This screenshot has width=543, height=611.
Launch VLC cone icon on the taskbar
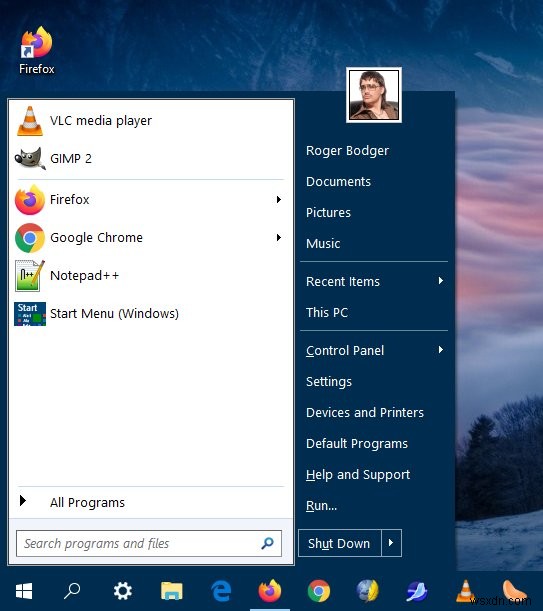point(465,591)
